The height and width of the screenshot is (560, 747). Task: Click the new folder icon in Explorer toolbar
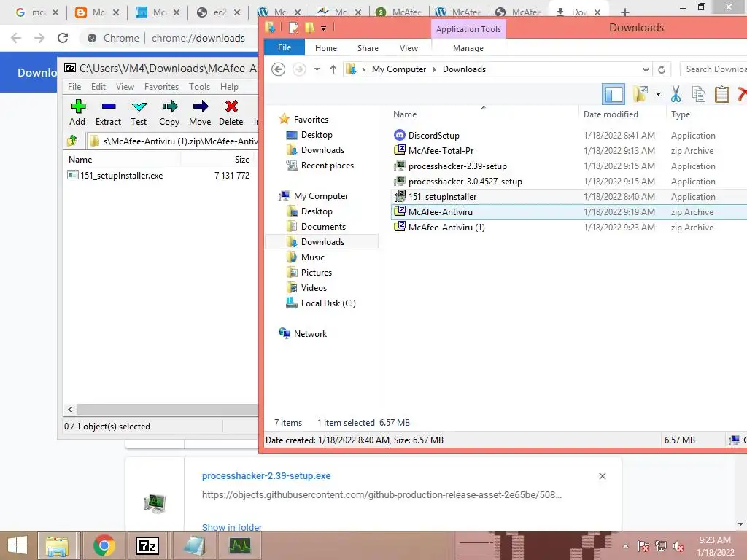click(x=640, y=94)
